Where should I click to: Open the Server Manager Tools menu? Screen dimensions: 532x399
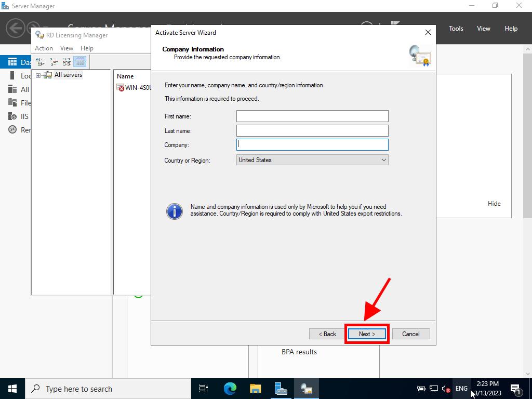[x=456, y=29]
